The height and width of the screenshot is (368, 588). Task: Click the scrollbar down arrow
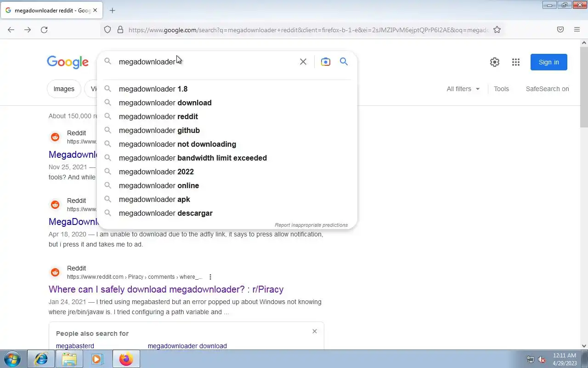pos(584,346)
